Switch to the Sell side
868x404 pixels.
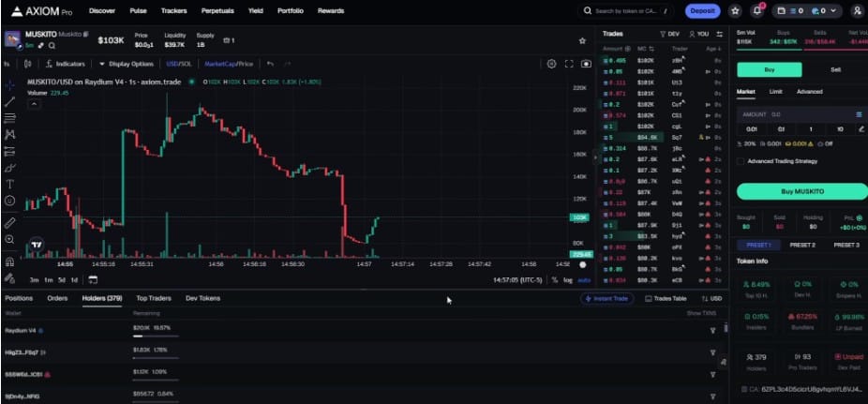tap(835, 69)
